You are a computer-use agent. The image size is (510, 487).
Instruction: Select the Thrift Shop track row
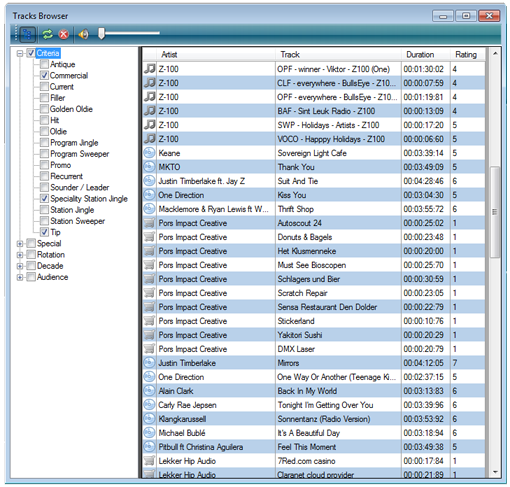314,209
